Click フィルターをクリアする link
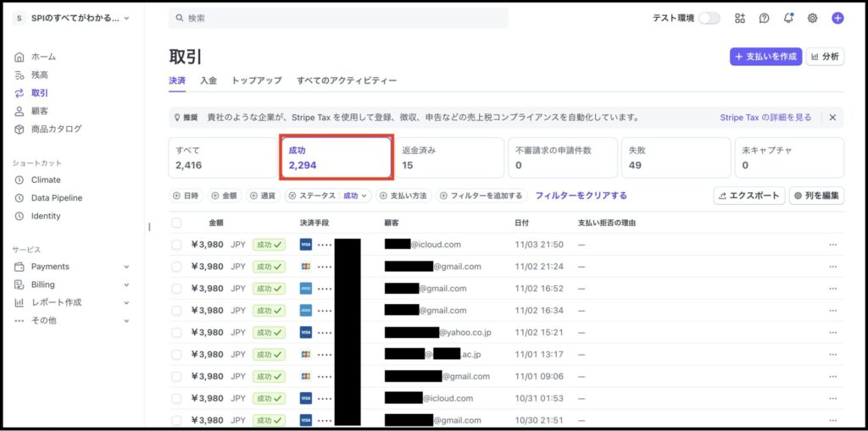 [581, 196]
